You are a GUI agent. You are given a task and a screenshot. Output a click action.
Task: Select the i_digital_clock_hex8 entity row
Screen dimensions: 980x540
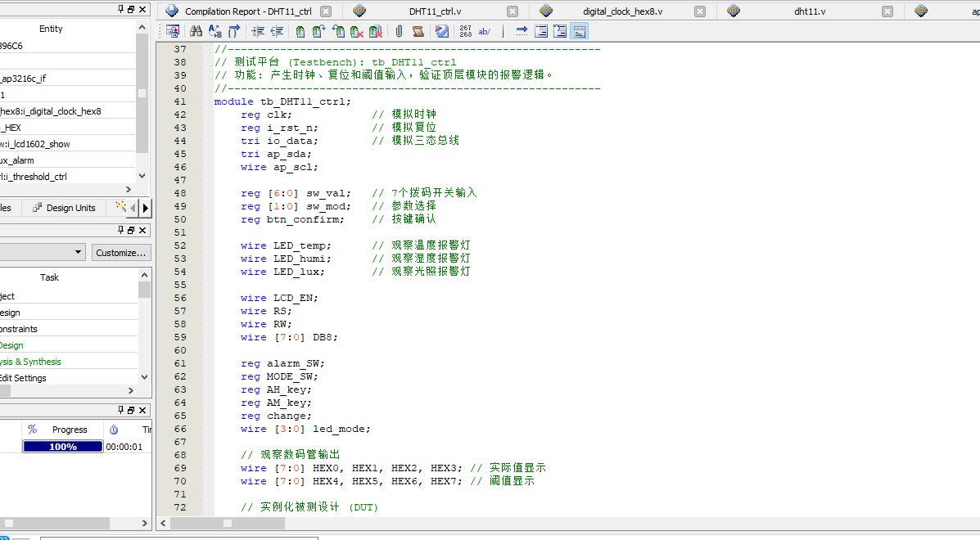67,111
